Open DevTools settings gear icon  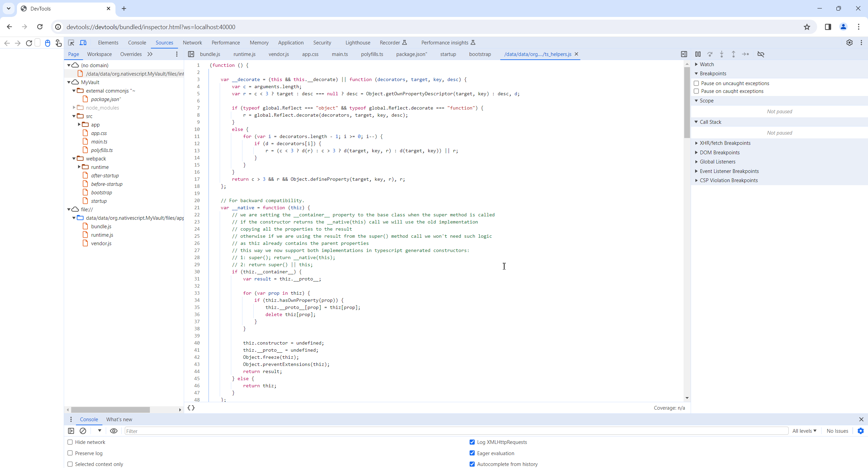point(849,43)
